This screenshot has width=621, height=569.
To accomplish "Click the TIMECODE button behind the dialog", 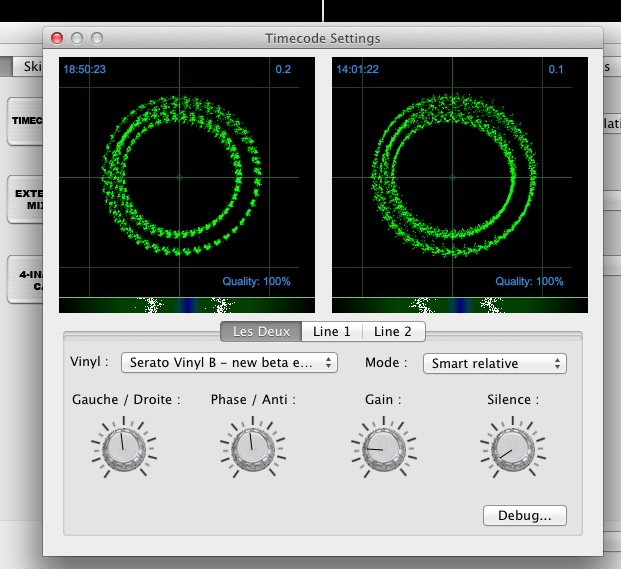I will (25, 121).
